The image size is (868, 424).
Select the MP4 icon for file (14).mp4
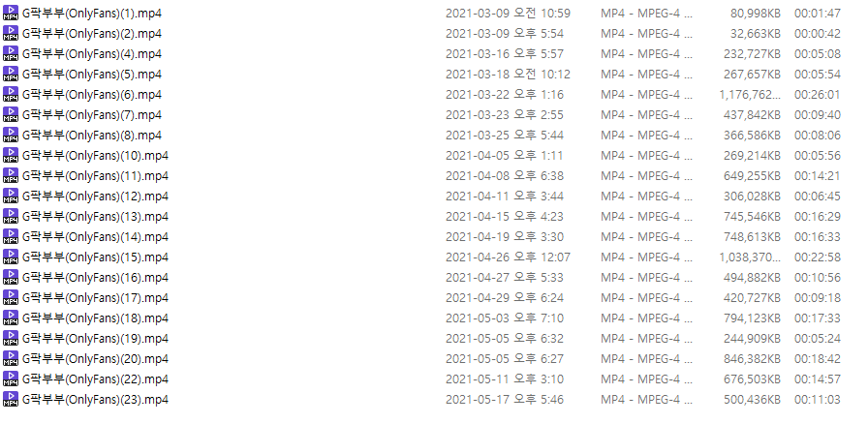tap(11, 236)
